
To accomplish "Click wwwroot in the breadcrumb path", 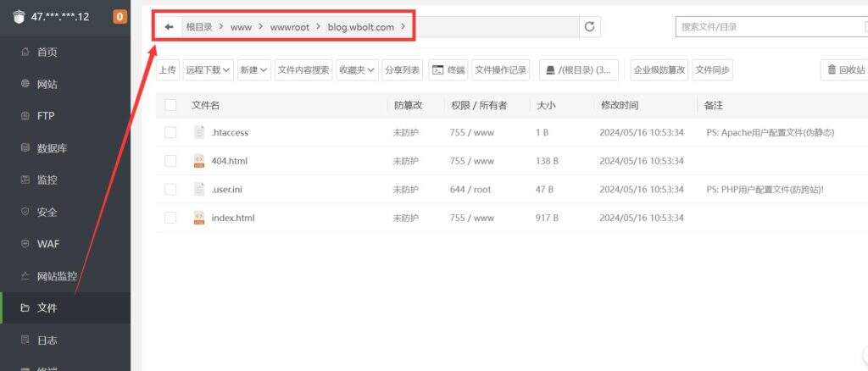I will [x=290, y=27].
